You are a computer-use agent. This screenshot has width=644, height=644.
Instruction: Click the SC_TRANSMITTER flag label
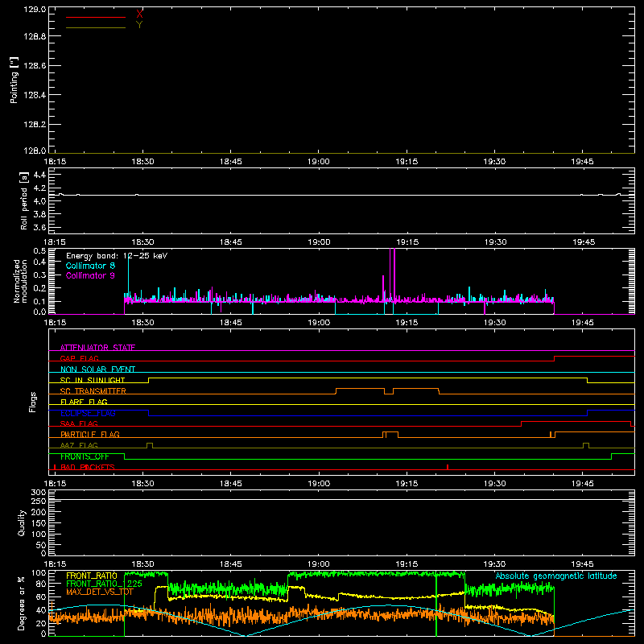tap(93, 391)
